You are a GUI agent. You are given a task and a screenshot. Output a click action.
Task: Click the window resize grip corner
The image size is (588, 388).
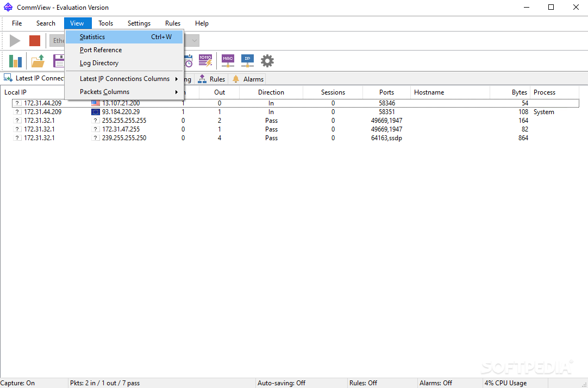click(584, 384)
